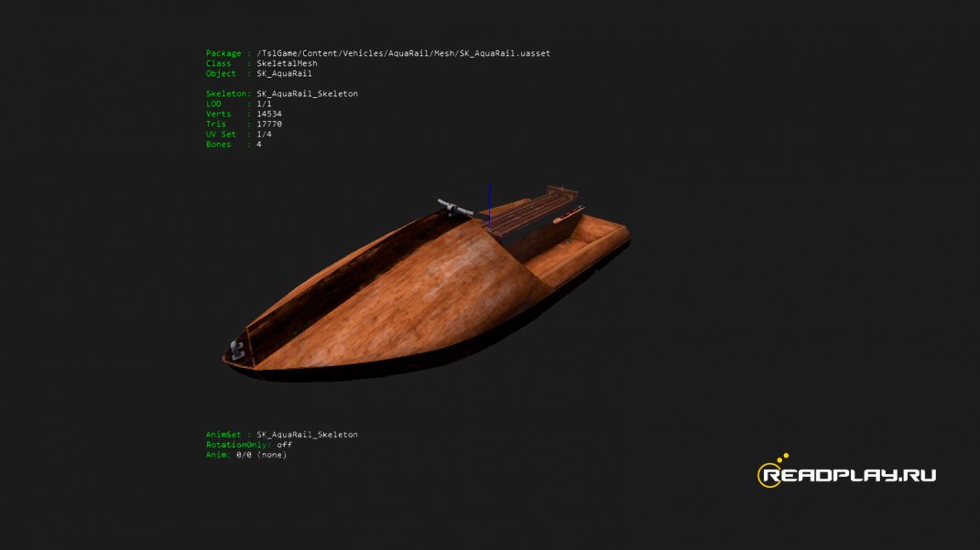Click the Object value SK_AquaRail
Viewport: 980px width, 550px height.
[x=284, y=73]
